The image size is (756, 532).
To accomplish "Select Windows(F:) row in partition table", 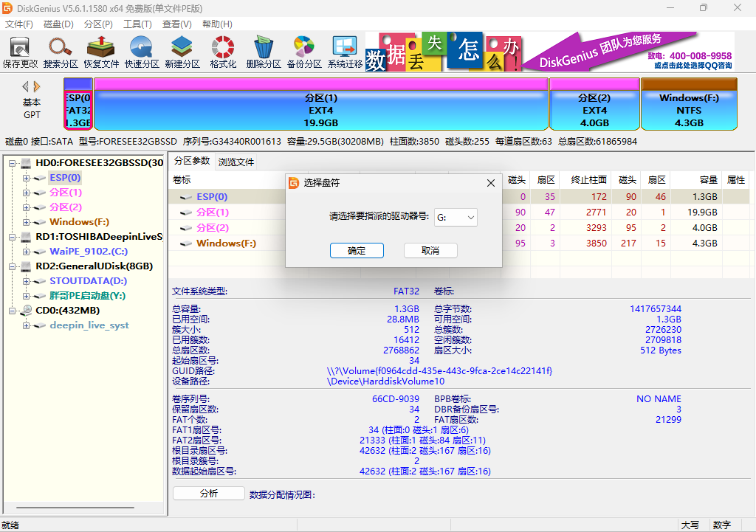I will [x=459, y=243].
